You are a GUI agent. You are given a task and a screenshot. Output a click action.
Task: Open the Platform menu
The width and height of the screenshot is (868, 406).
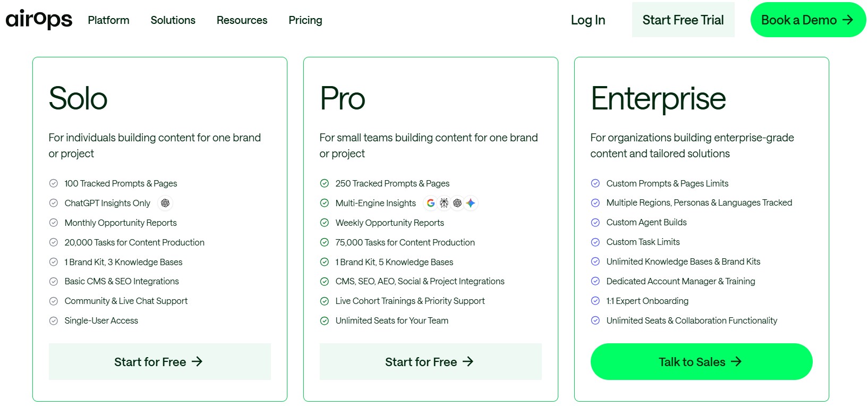coord(108,20)
